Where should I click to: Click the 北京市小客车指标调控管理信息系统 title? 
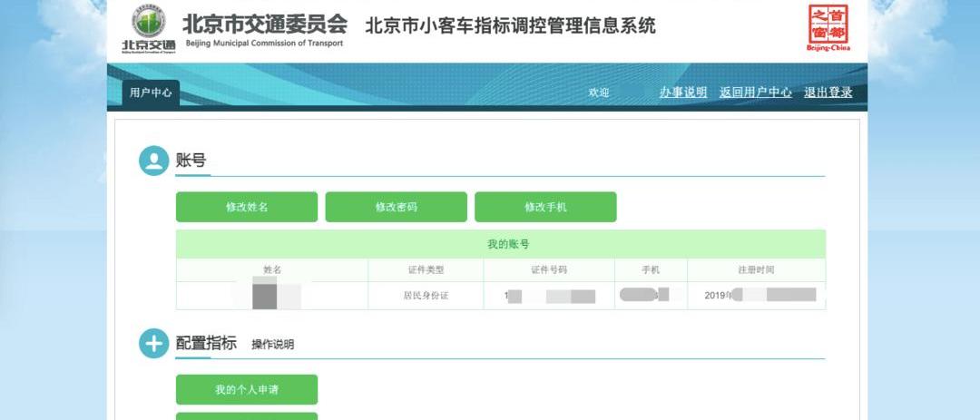click(x=511, y=25)
